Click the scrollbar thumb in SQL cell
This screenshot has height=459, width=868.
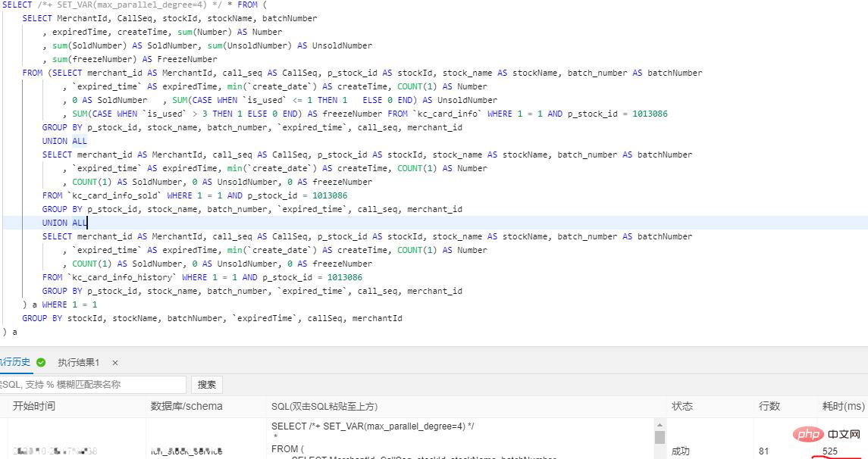(660, 437)
